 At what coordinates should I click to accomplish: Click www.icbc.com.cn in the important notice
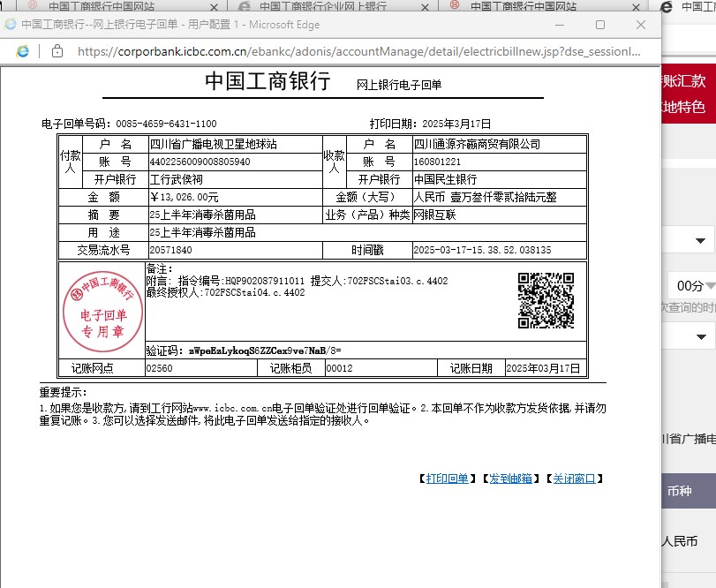[x=232, y=408]
